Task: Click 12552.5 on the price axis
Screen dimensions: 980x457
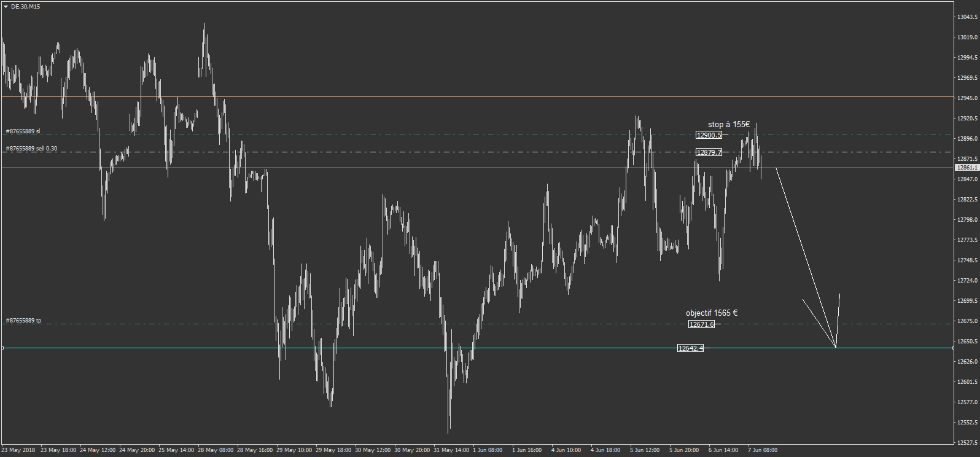Action: point(967,423)
